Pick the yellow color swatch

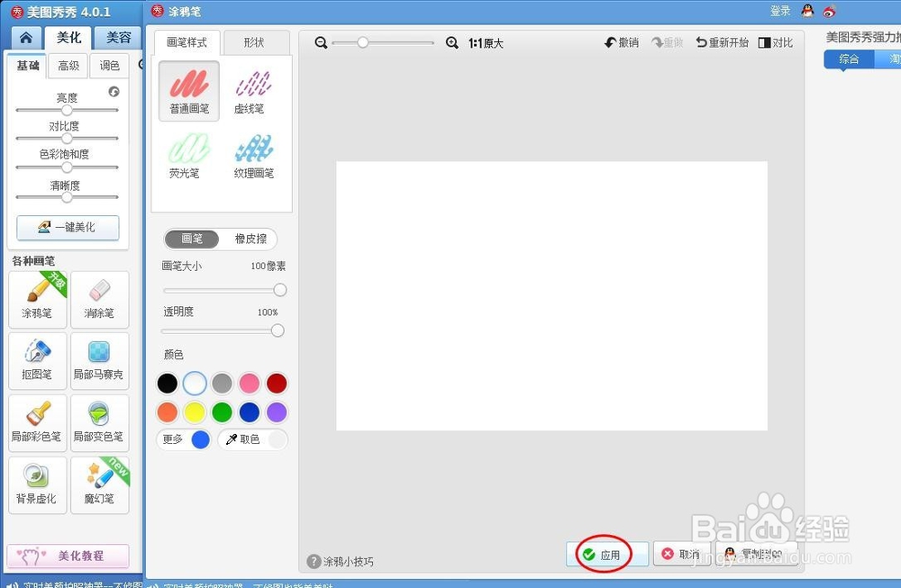pyautogui.click(x=195, y=412)
